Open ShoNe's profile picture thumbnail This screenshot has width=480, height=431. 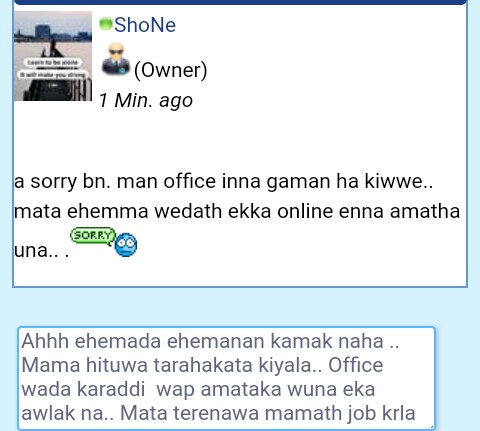click(x=53, y=56)
